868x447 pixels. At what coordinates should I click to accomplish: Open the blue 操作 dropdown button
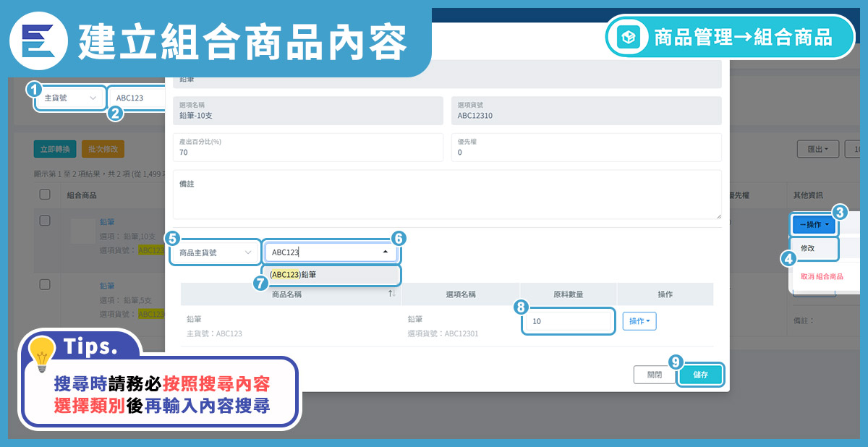pyautogui.click(x=814, y=225)
